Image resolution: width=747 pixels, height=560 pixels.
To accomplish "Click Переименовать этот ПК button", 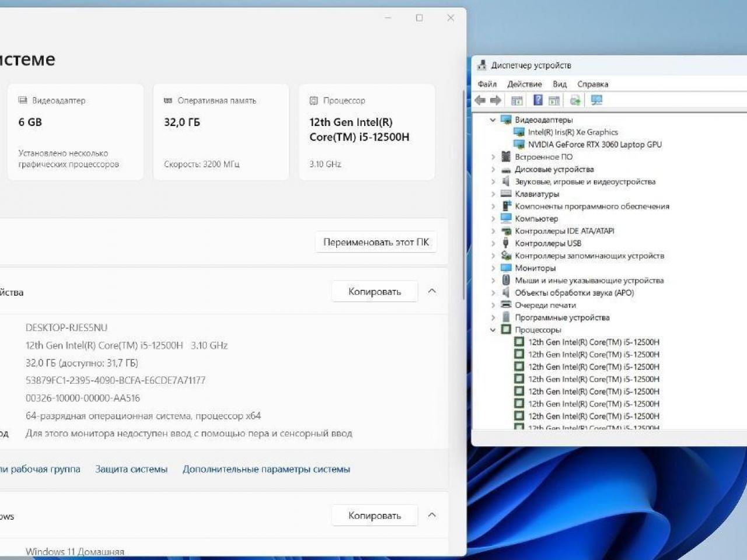I will [376, 242].
